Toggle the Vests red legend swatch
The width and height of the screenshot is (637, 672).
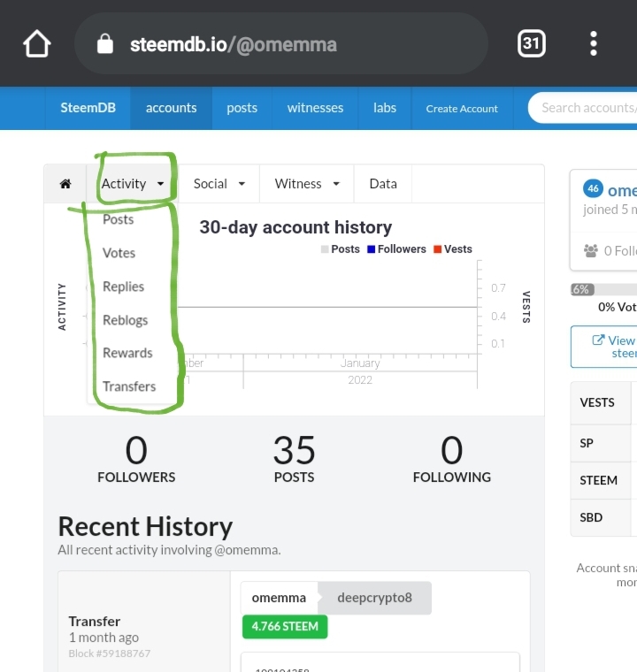point(437,249)
